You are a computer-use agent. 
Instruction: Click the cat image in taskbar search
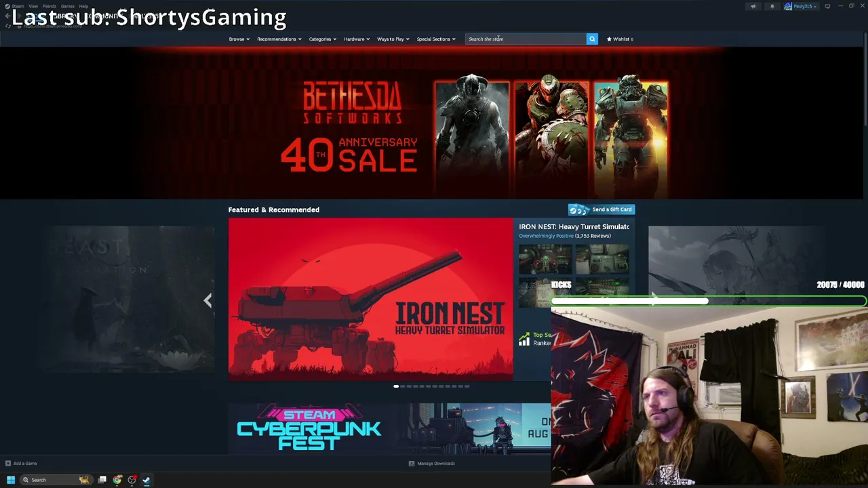click(83, 480)
